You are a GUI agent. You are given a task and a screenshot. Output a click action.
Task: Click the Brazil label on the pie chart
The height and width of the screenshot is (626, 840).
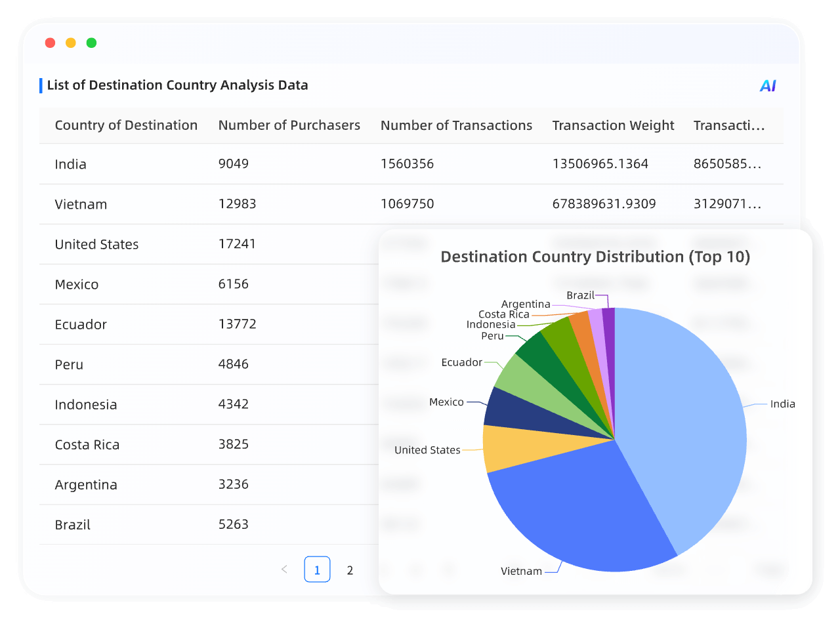(x=581, y=295)
